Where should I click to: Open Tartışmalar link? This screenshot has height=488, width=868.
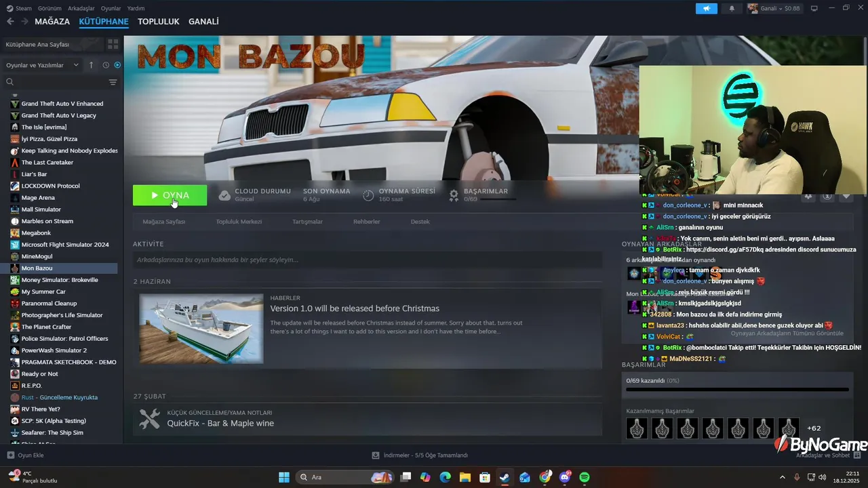point(307,222)
